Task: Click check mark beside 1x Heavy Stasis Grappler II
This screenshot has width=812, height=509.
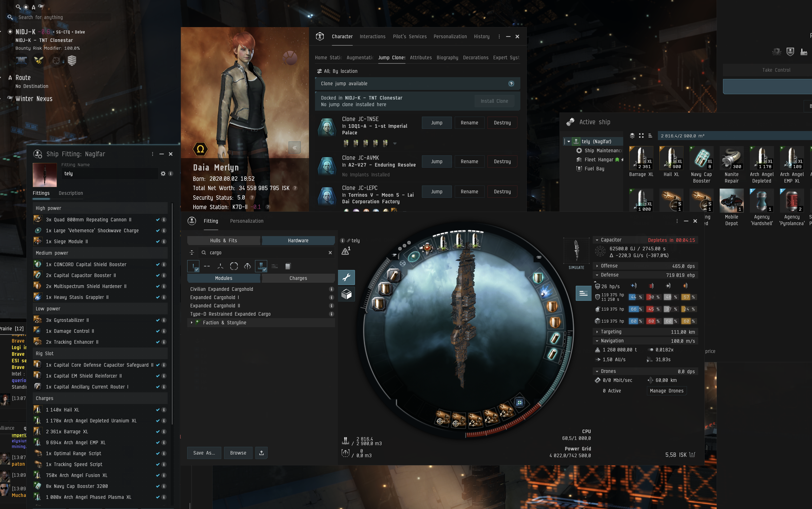Action: click(158, 297)
